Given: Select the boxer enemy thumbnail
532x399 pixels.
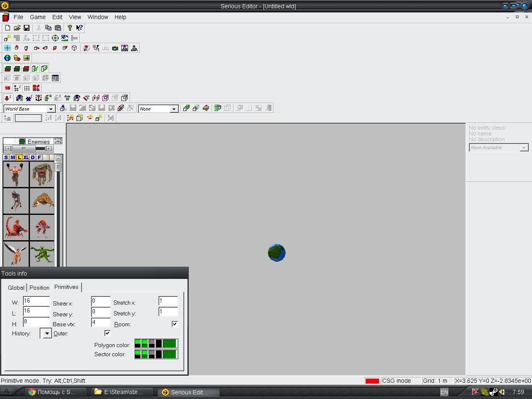Looking at the screenshot, I should point(16,174).
